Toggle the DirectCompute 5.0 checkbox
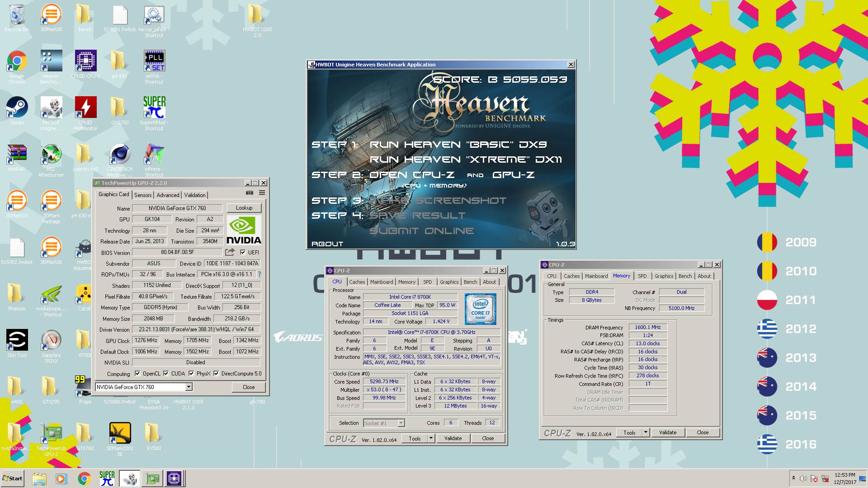Viewport: 868px width, 488px height. (x=216, y=374)
